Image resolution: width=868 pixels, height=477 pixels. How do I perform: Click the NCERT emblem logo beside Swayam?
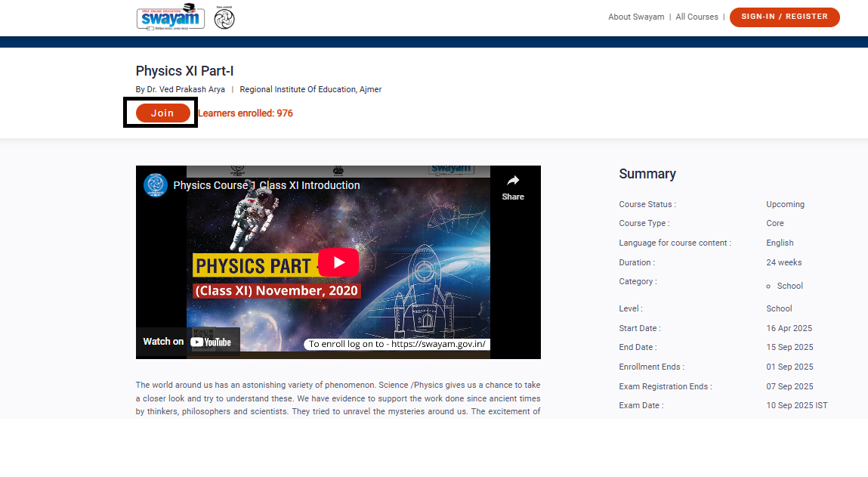tap(224, 17)
